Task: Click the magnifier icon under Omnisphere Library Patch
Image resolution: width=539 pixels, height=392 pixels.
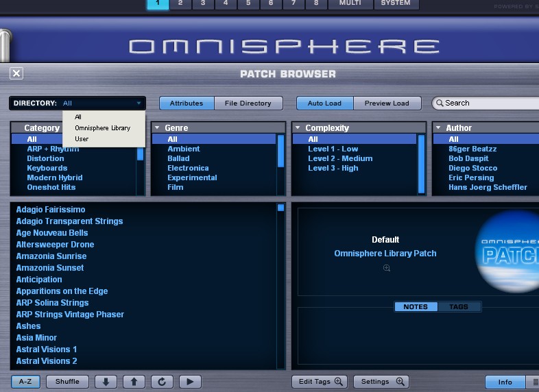Action: click(x=387, y=268)
